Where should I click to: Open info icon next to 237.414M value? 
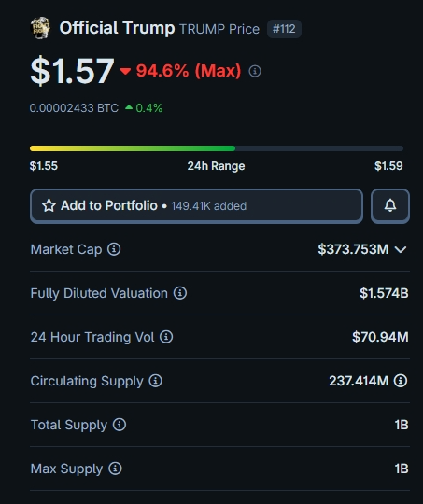(401, 381)
